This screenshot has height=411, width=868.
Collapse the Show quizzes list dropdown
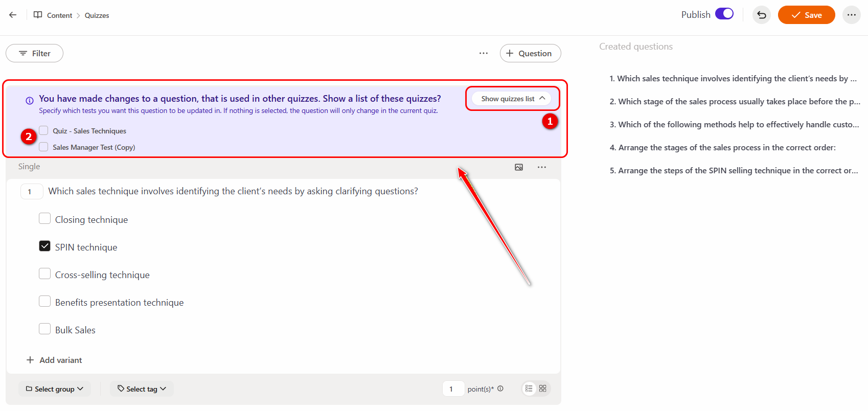[x=512, y=99]
